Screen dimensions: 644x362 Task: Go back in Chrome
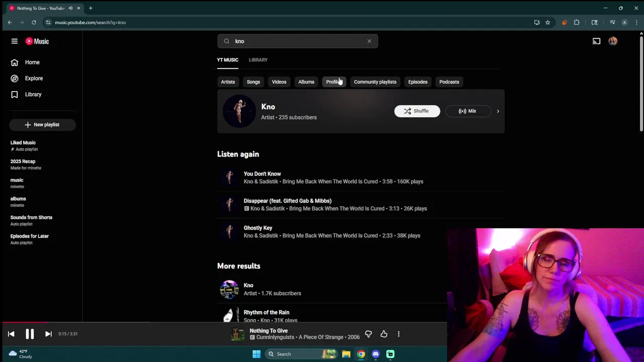(x=10, y=22)
